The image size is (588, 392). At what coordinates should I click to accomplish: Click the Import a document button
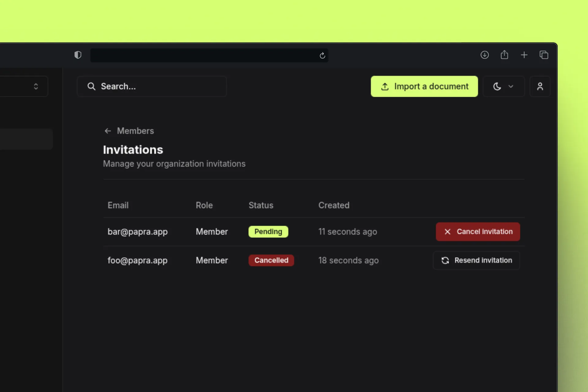click(x=424, y=86)
